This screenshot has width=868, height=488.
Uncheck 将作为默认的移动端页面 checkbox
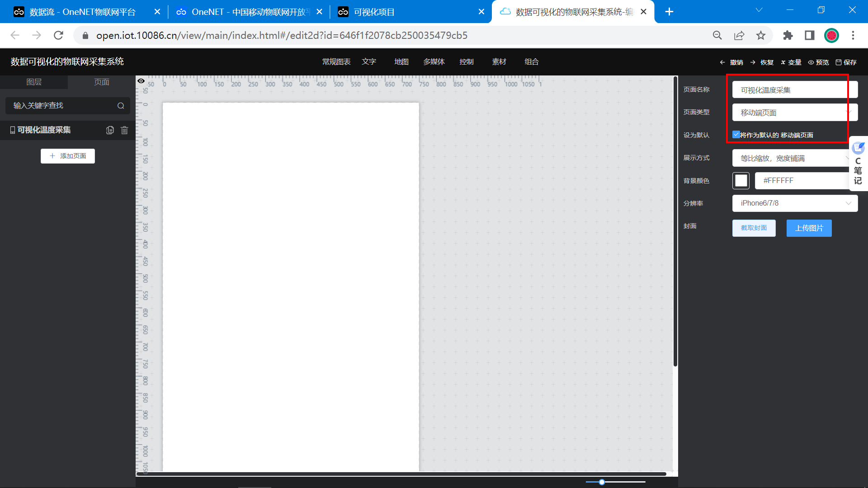(x=736, y=134)
